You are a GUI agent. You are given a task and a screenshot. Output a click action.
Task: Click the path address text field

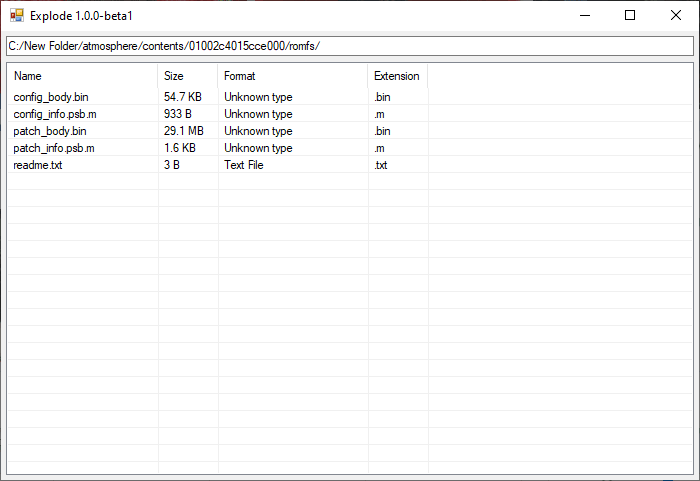(349, 46)
